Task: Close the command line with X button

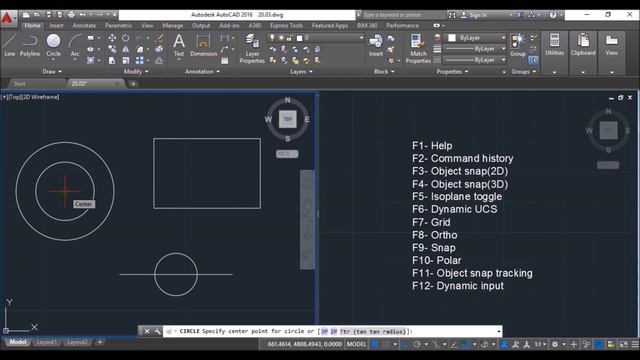Action: (x=147, y=331)
